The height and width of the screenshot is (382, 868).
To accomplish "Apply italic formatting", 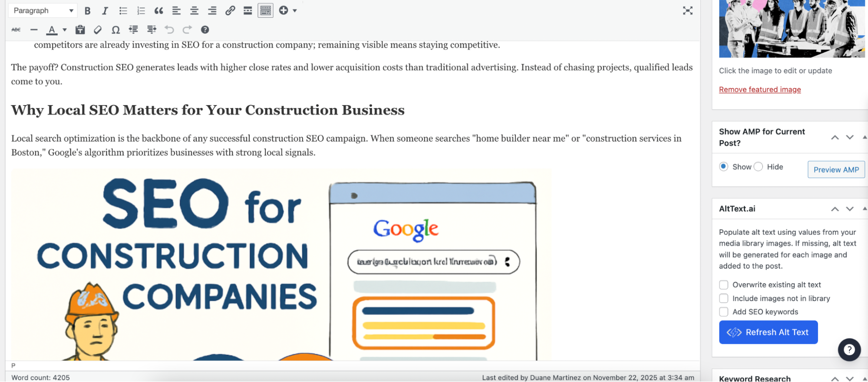I will tap(105, 10).
